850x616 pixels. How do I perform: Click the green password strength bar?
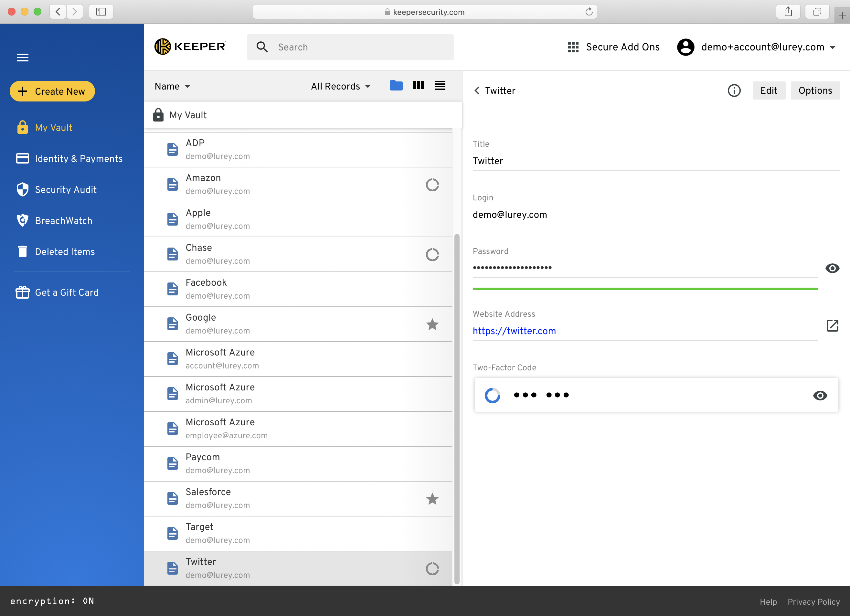coord(645,289)
